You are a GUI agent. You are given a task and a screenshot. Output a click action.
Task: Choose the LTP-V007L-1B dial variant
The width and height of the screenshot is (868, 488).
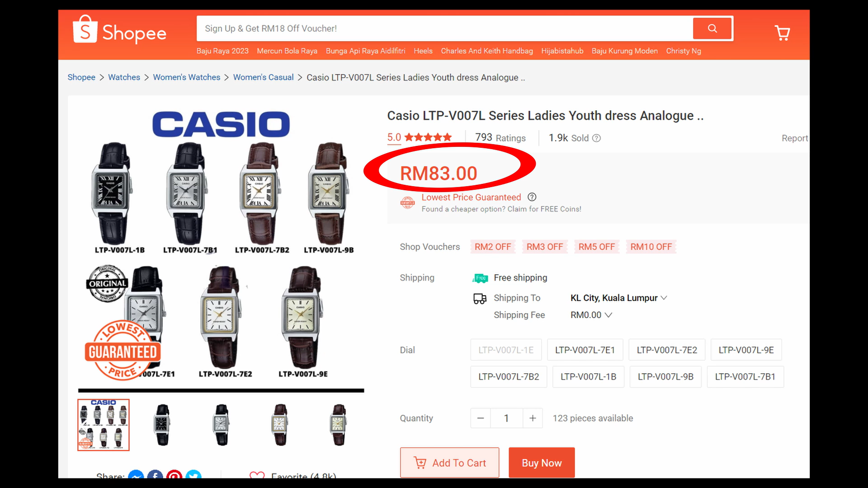(588, 377)
